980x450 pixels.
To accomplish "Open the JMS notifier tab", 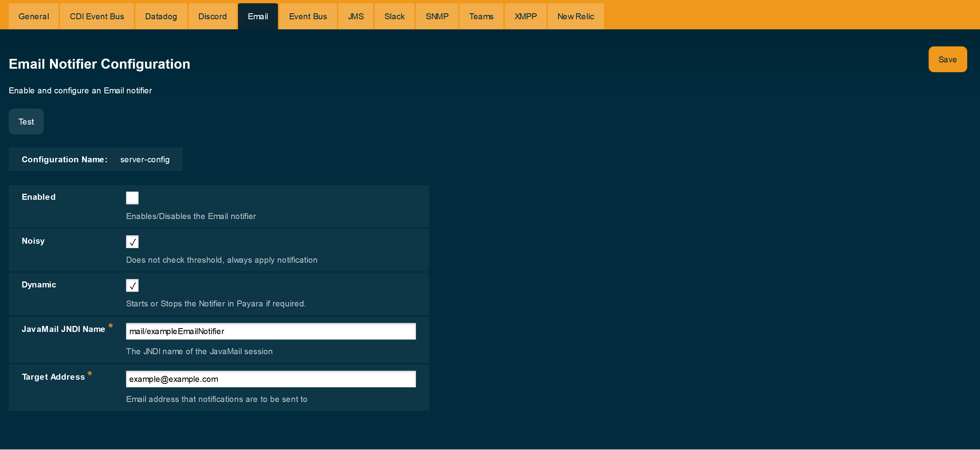I will [x=355, y=16].
